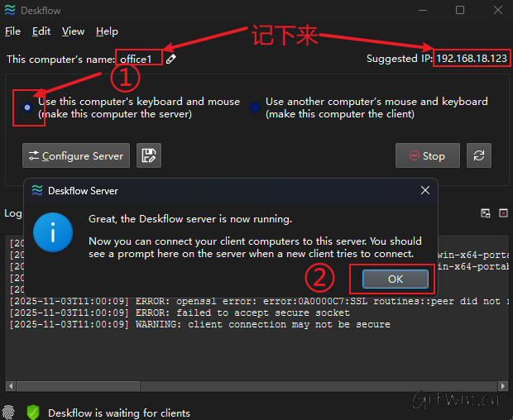Click the float log panel icon
513x420 pixels.
[x=486, y=213]
